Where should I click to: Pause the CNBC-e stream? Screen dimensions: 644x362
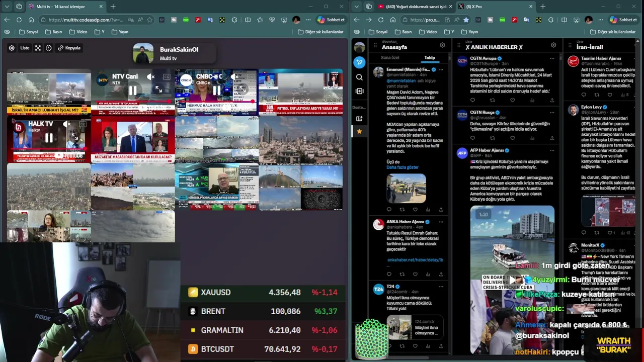(x=216, y=91)
